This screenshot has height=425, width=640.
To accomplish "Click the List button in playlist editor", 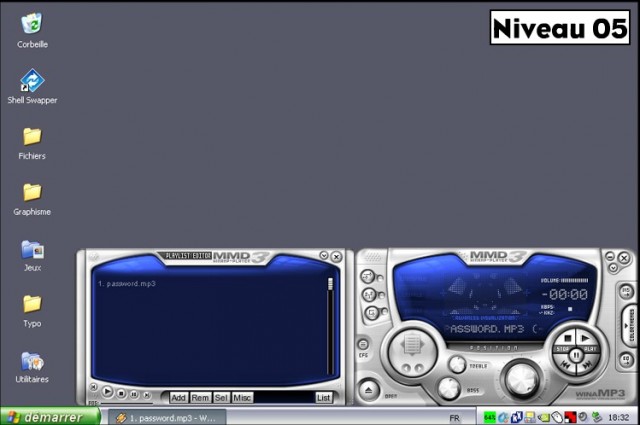I will (323, 397).
